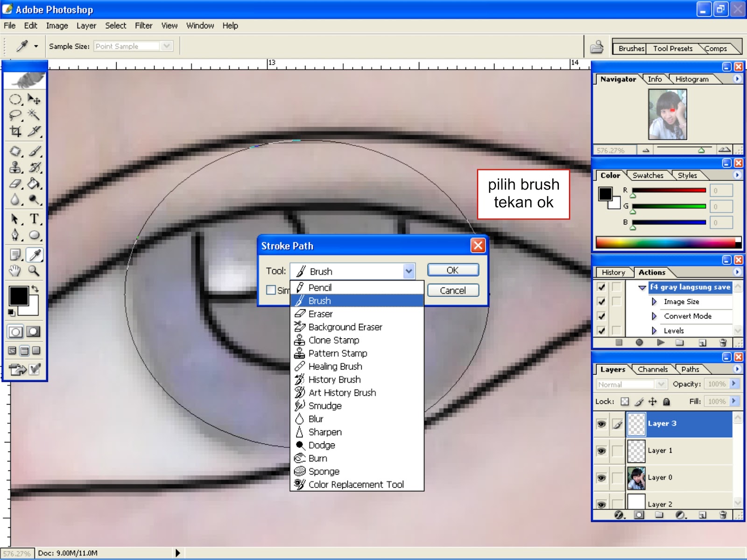Click the foreground color swatch in toolbox

(x=19, y=296)
